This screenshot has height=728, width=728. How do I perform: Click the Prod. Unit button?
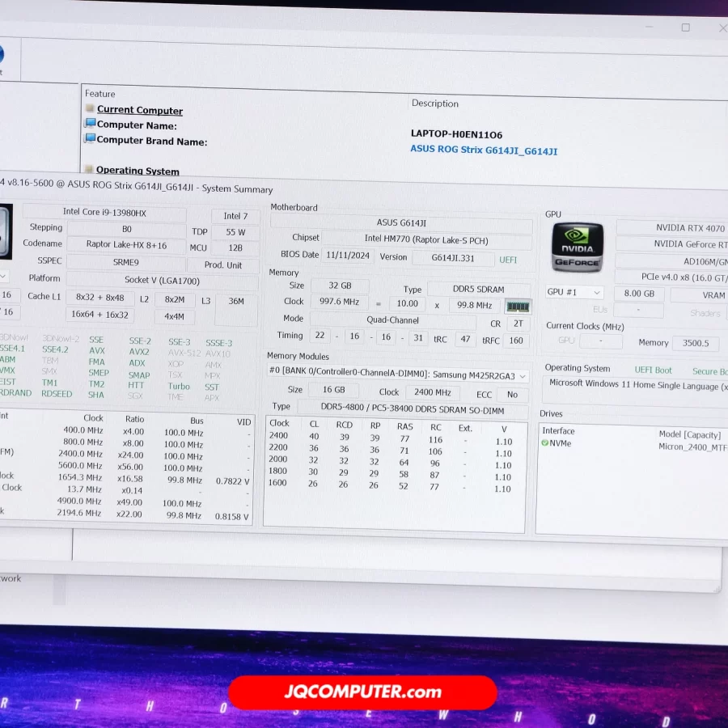pyautogui.click(x=222, y=265)
